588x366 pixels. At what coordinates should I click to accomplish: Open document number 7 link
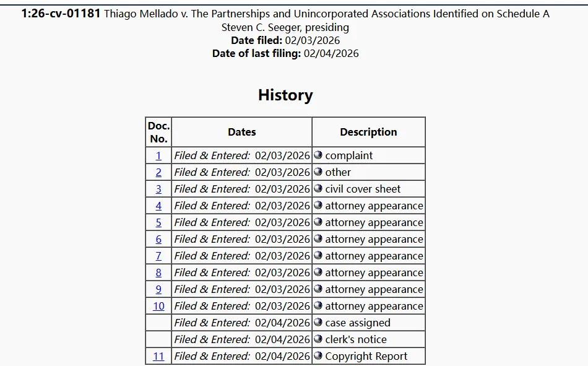point(158,256)
